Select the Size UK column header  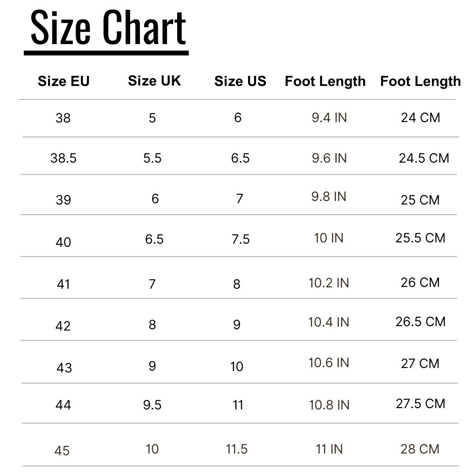click(154, 81)
